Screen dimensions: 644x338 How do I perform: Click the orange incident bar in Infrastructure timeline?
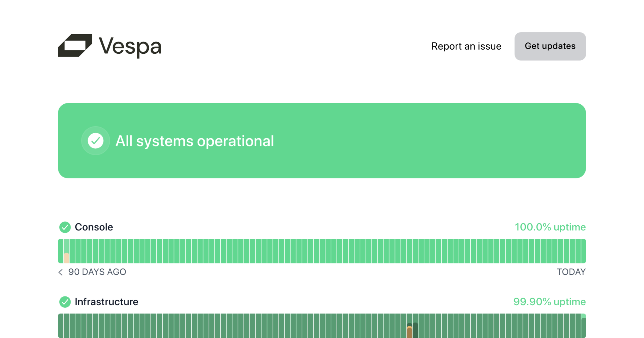409,333
